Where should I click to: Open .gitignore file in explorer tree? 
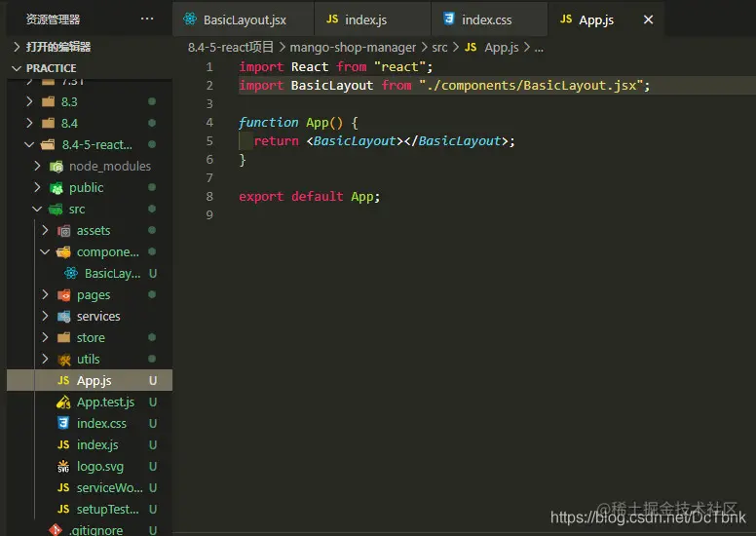[96, 529]
